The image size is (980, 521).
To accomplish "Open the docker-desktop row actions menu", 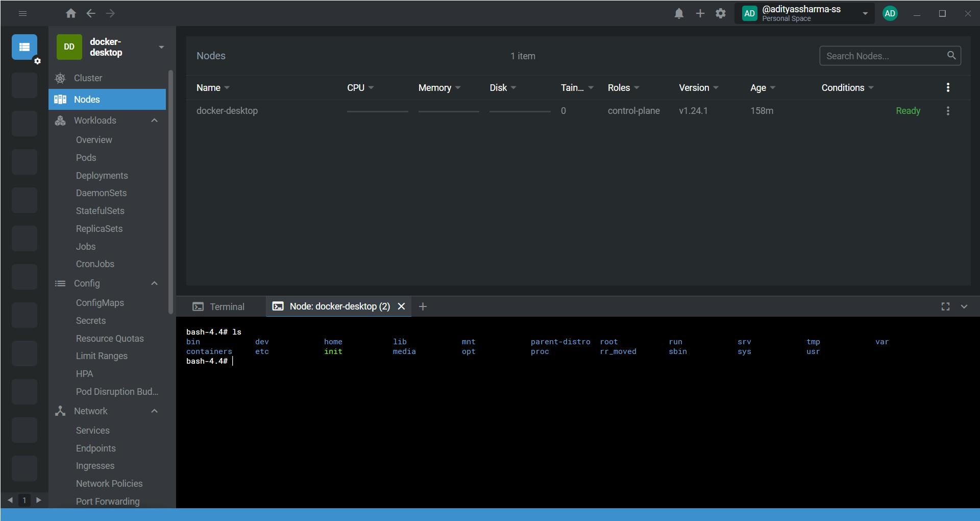I will point(948,111).
